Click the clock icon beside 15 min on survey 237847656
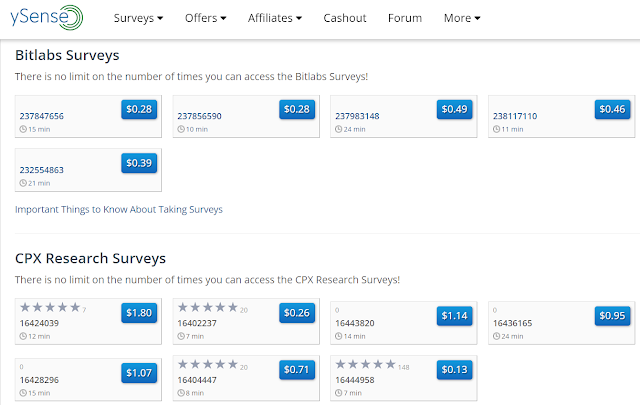The width and height of the screenshot is (640, 405). (23, 129)
